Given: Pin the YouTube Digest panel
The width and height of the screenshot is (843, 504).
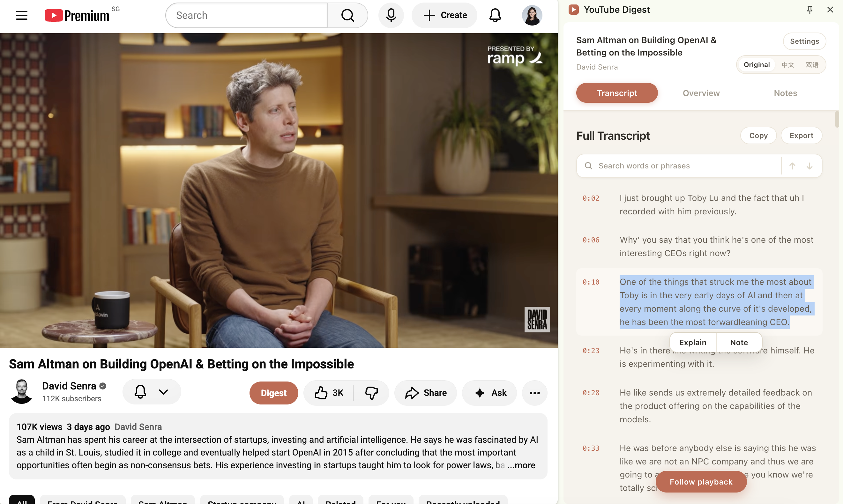Looking at the screenshot, I should 810,10.
